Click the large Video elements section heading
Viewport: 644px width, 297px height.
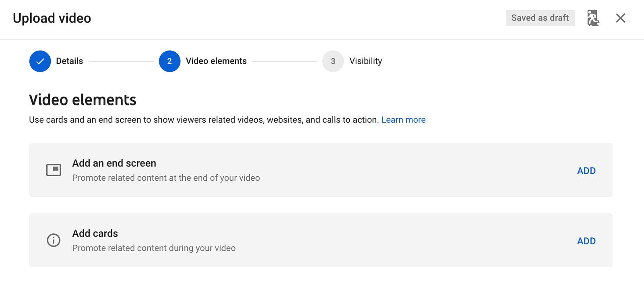[x=83, y=100]
